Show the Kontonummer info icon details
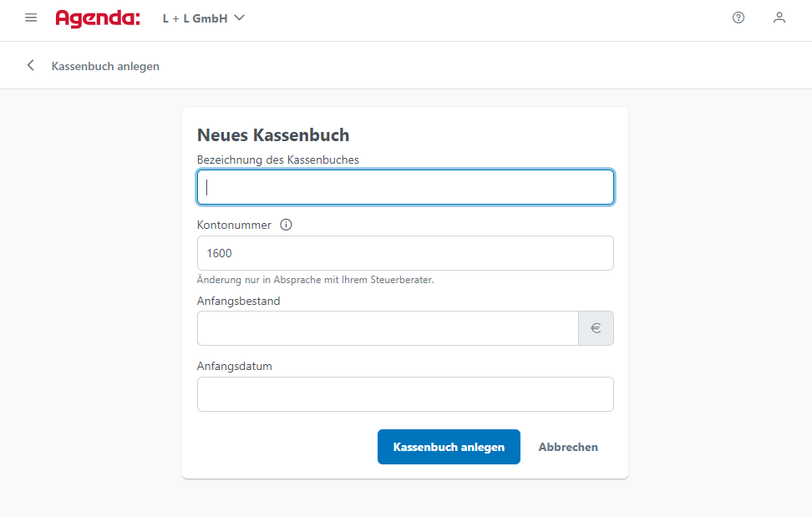The height and width of the screenshot is (517, 812). click(x=286, y=225)
